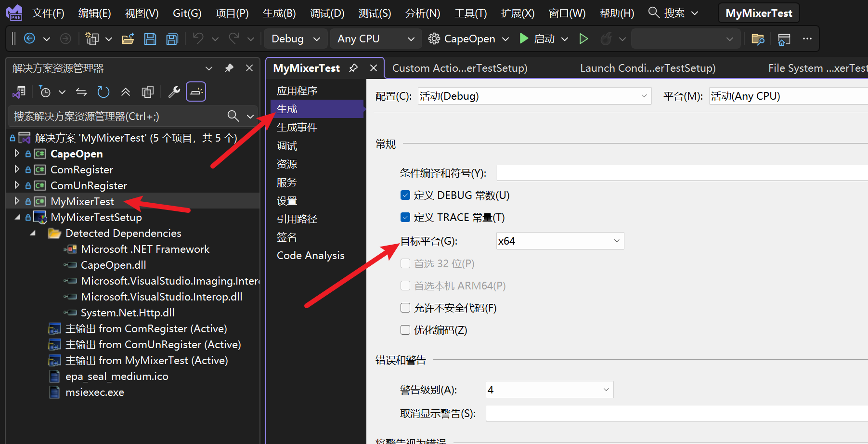The height and width of the screenshot is (444, 868).
Task: Enable the optimize code checkbox
Action: (405, 330)
